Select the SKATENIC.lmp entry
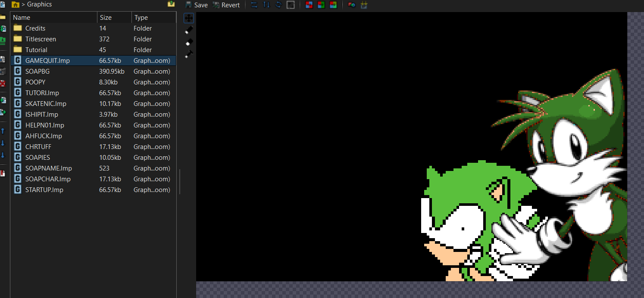This screenshot has height=298, width=644. point(93,104)
